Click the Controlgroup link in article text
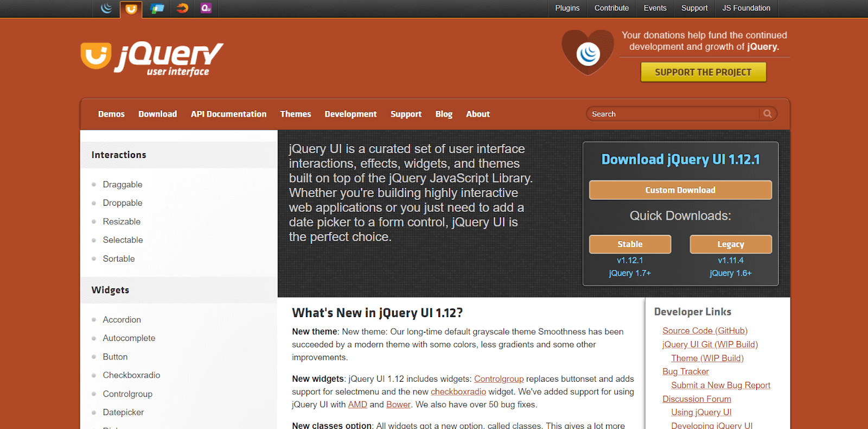868x429 pixels. [x=499, y=379]
